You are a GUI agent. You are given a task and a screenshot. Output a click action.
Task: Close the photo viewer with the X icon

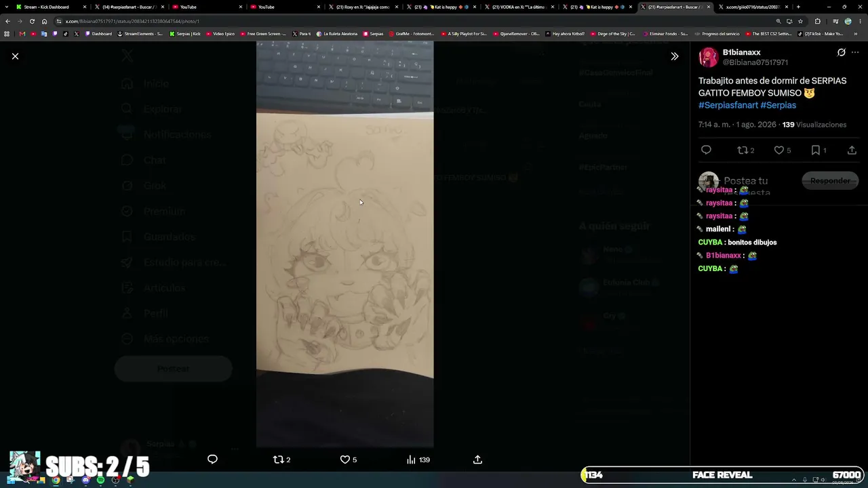point(15,56)
